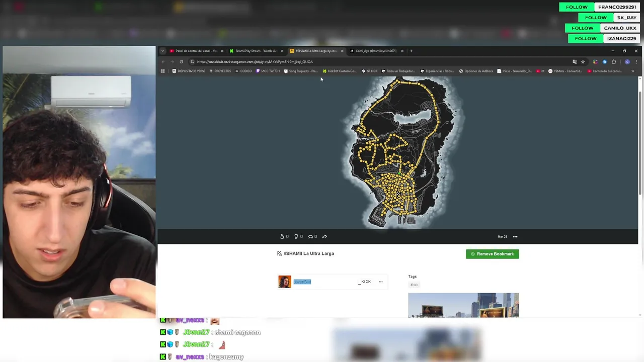
Task: Click Remove Bookmark button
Action: tap(492, 254)
